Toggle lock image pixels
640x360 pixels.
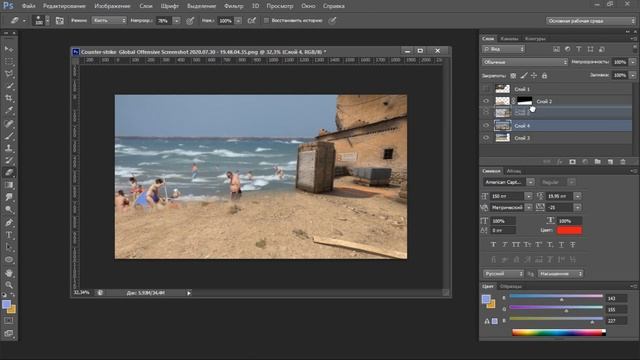point(524,76)
